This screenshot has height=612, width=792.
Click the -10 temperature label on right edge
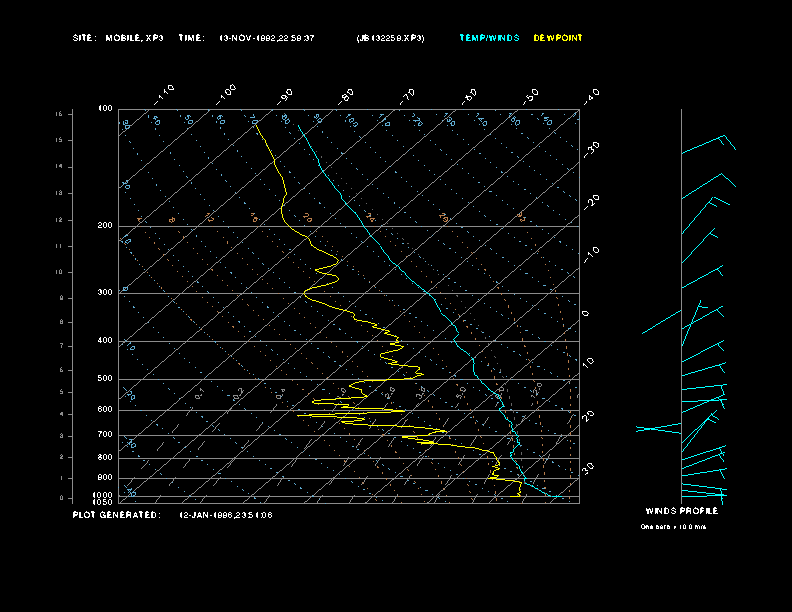tap(591, 255)
